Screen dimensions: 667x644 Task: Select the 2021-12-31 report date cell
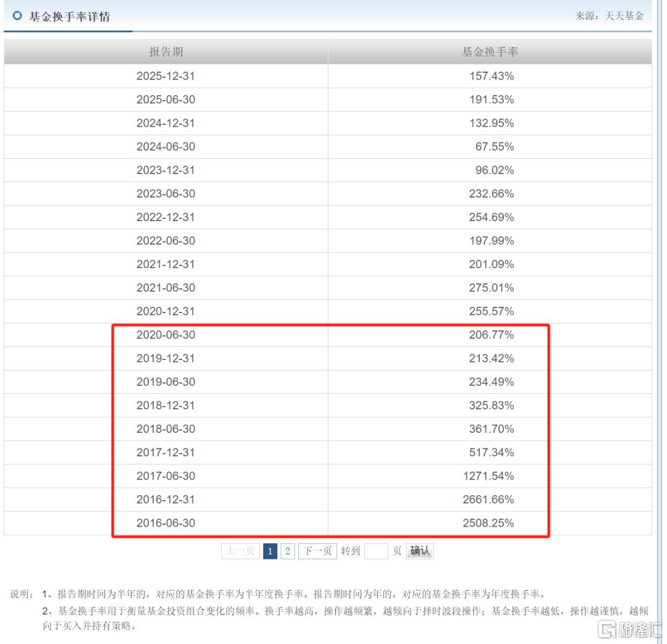(166, 264)
